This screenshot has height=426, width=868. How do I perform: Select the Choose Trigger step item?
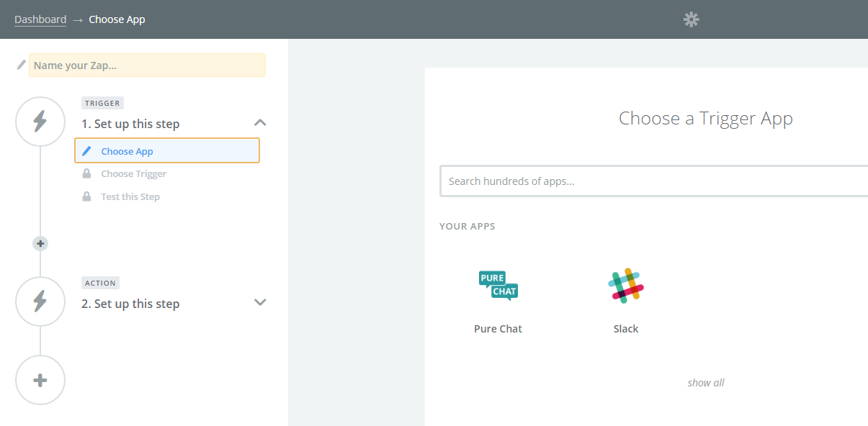click(x=133, y=174)
